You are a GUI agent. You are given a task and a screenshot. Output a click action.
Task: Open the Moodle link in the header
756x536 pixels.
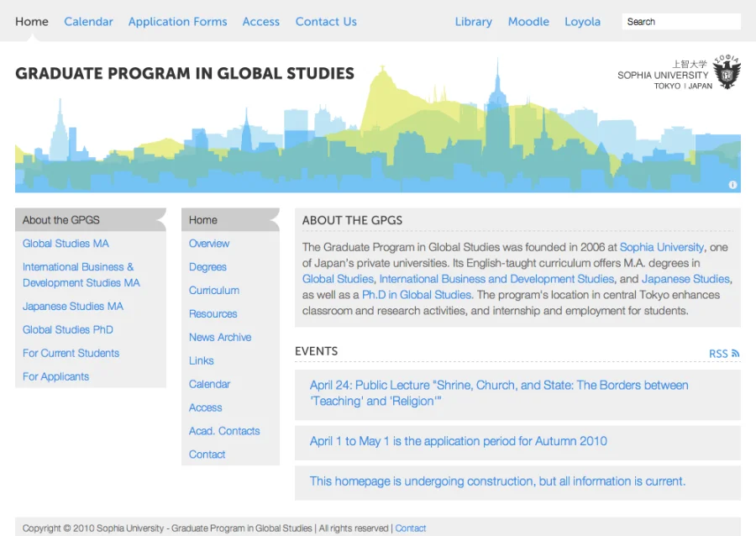[528, 22]
